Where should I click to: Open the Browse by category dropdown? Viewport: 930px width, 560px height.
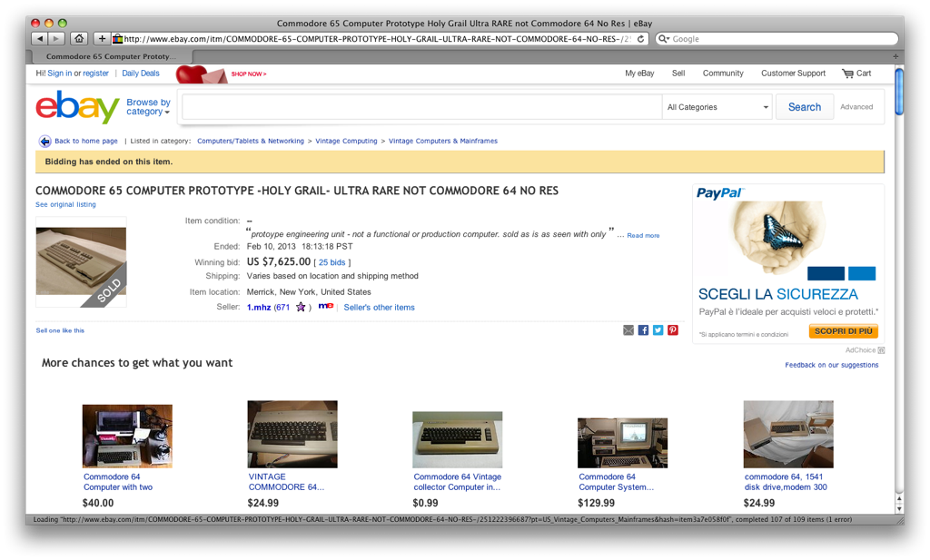tap(148, 107)
